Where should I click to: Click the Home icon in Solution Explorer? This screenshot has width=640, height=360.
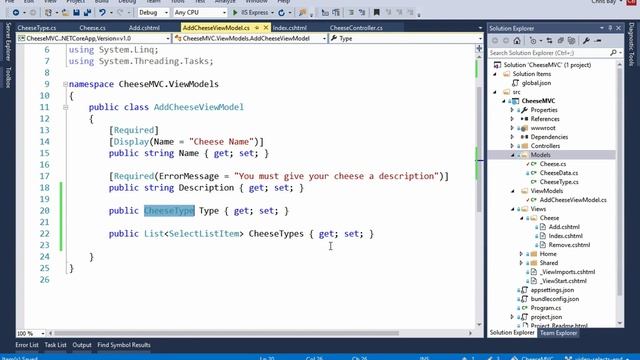[x=517, y=40]
